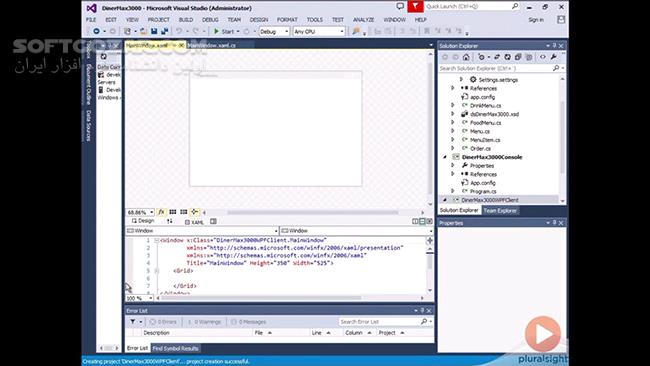Click View Code icon in Solution Explorer
The width and height of the screenshot is (650, 366).
[x=543, y=57]
